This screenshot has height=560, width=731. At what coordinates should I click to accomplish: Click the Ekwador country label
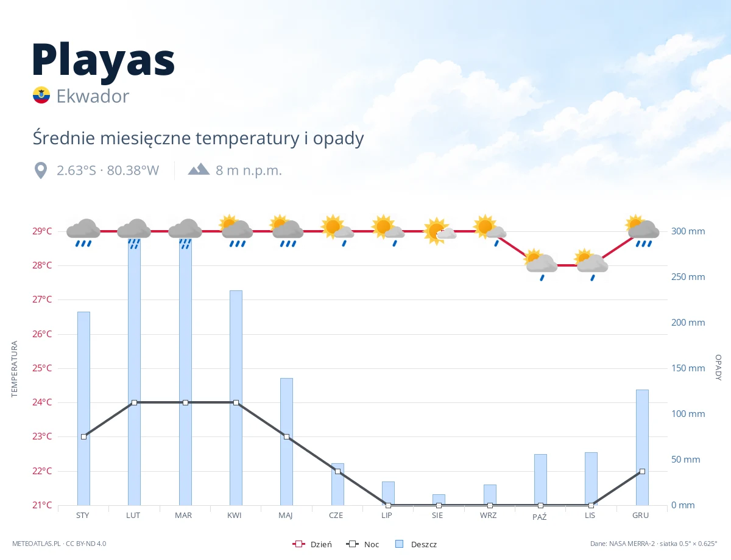tap(93, 96)
